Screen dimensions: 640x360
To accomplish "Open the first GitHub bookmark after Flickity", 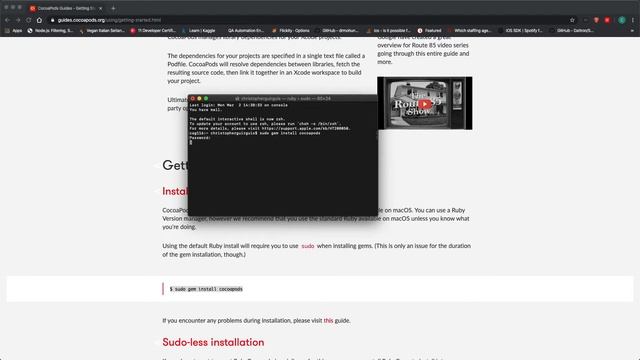I will tap(337, 31).
